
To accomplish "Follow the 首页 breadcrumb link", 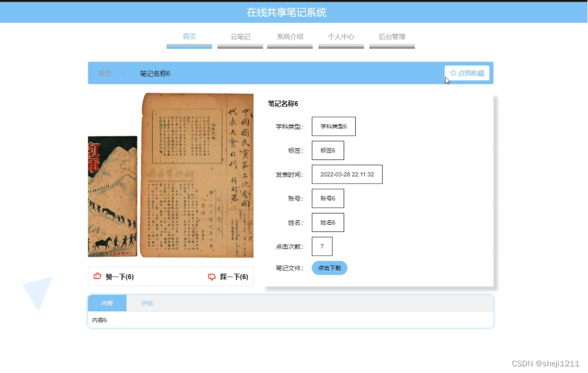I will [x=105, y=73].
